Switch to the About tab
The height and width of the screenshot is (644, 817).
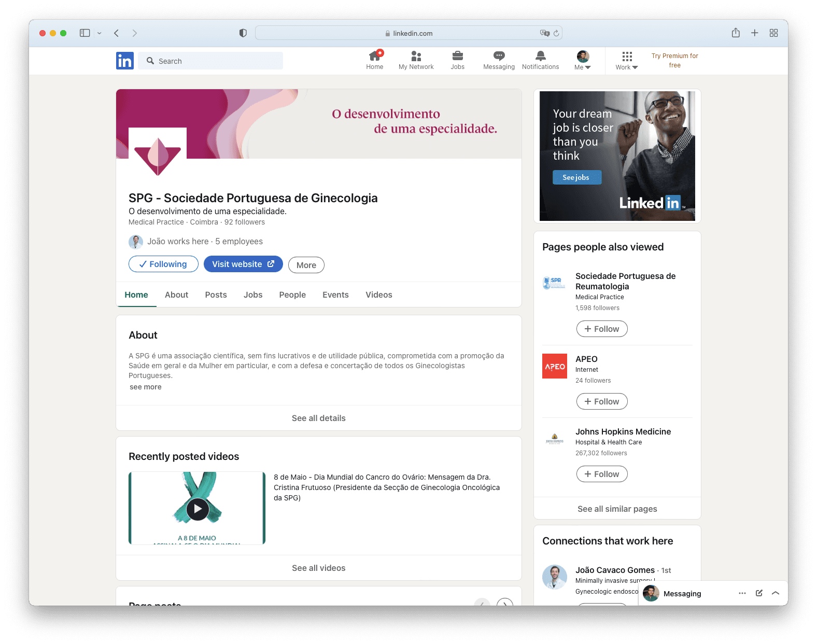pos(177,295)
